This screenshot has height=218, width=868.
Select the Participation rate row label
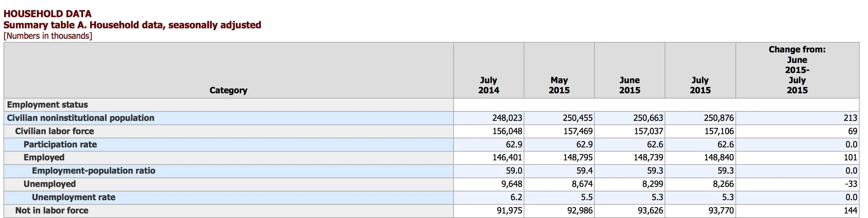60,145
